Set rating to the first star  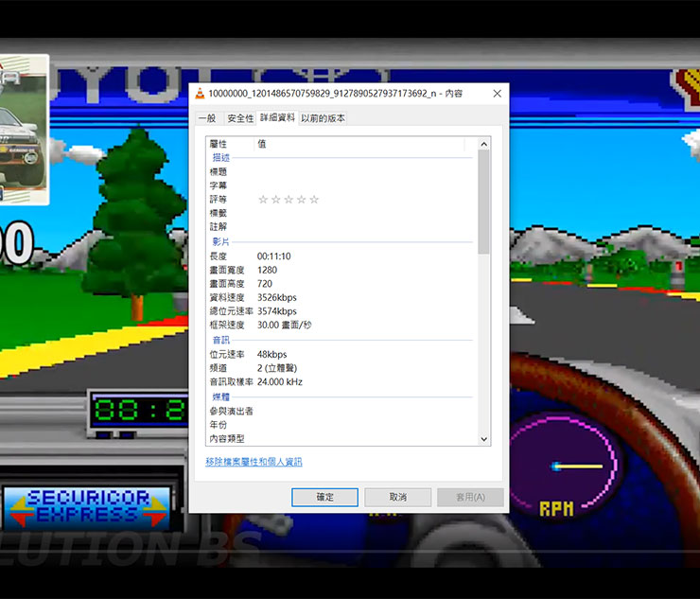click(x=263, y=200)
